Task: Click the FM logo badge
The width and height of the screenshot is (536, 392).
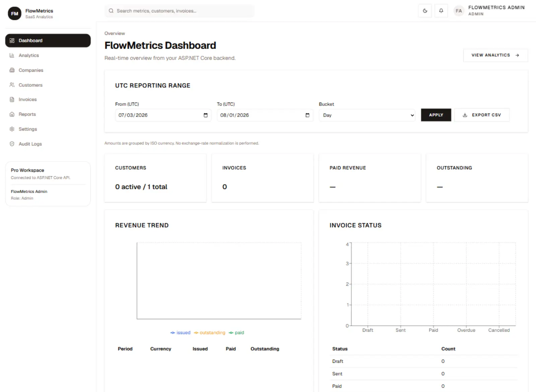Action: click(x=14, y=13)
